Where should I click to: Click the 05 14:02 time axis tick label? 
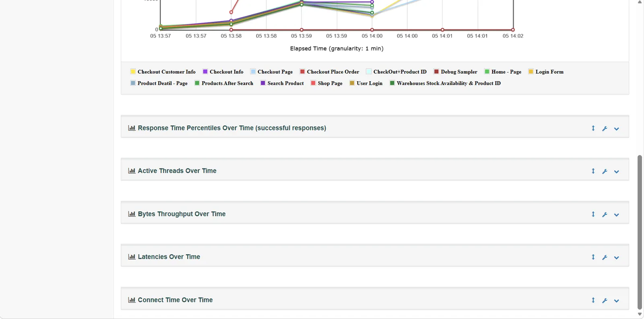coord(513,36)
